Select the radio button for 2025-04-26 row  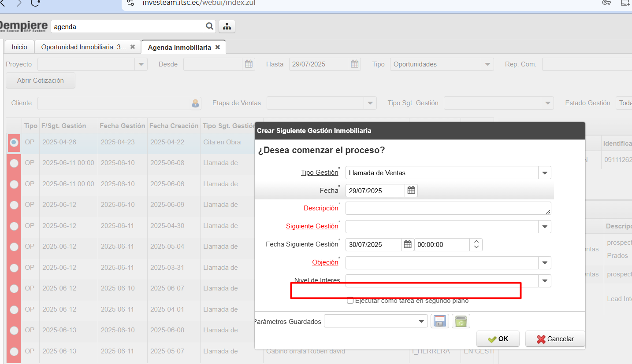pos(14,142)
